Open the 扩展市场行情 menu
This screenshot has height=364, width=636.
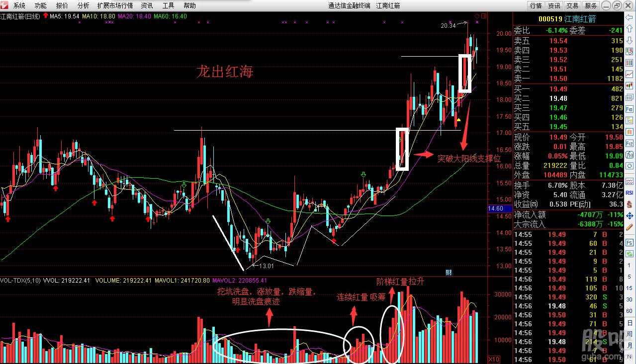[115, 5]
